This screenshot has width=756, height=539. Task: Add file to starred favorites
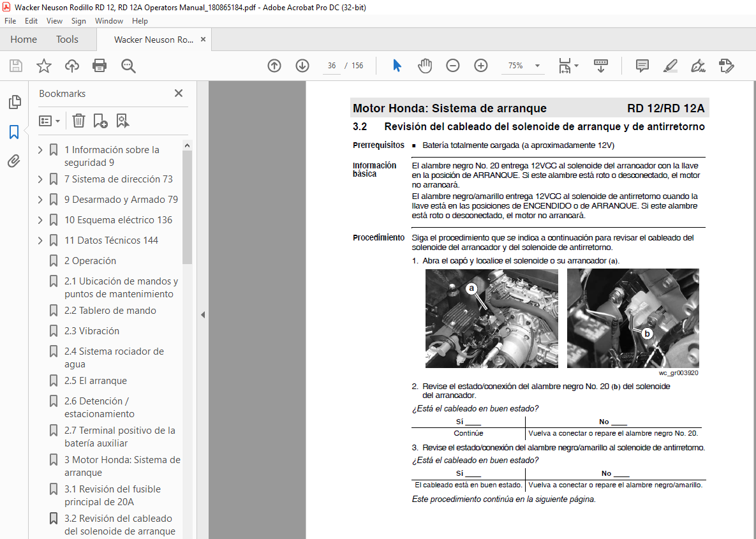click(44, 66)
